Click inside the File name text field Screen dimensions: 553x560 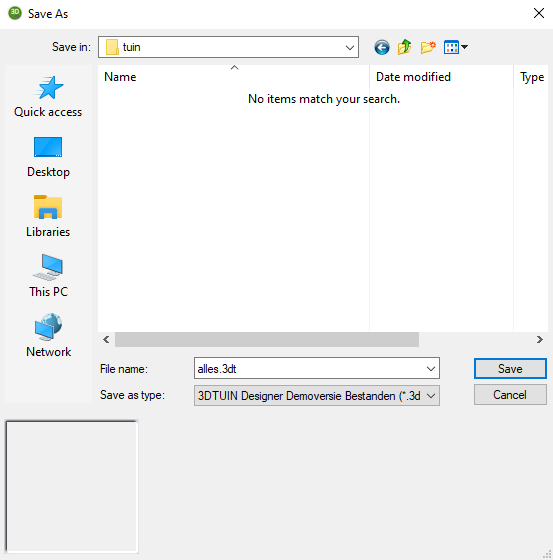click(x=309, y=369)
